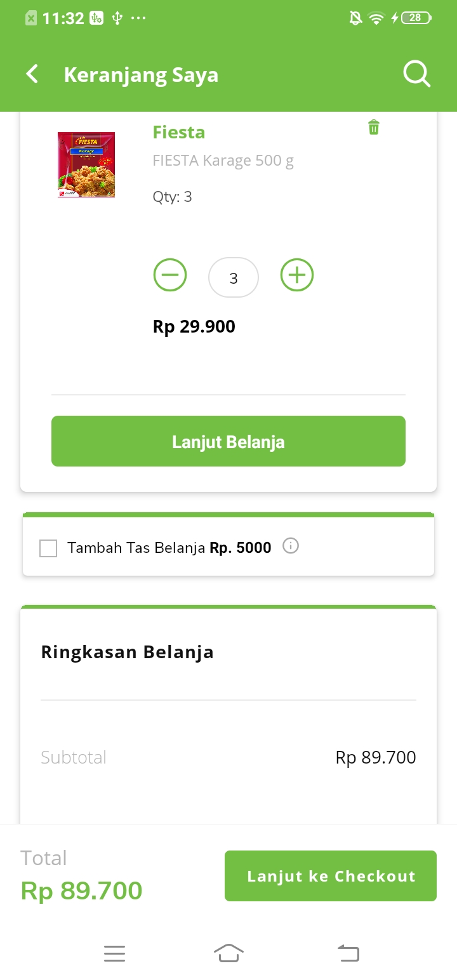Select the FIESTA Karage 500 g description

[223, 161]
